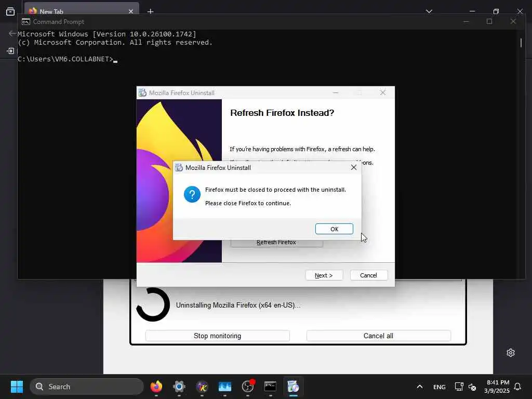
Task: Click Firefox back arrow button
Action: pos(12,33)
